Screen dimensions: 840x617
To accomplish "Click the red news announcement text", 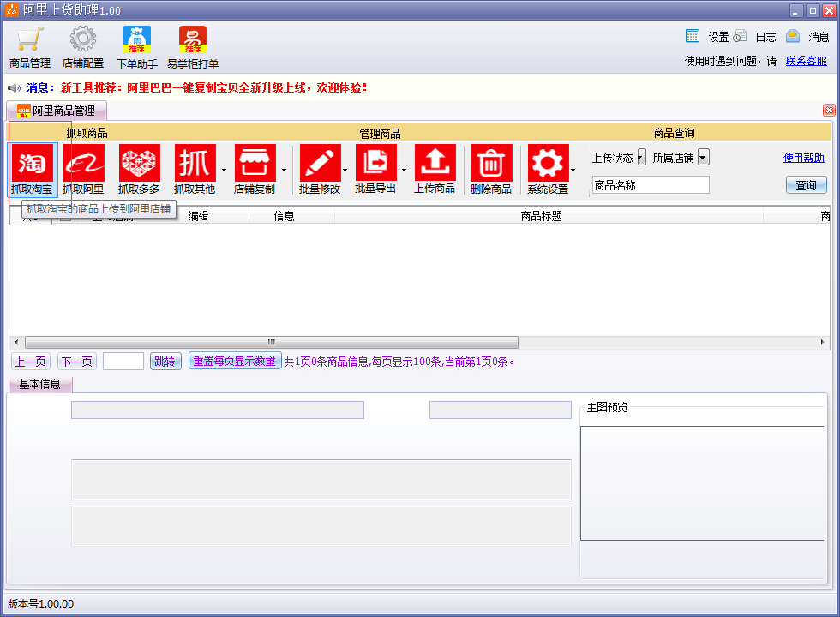I will click(x=214, y=87).
